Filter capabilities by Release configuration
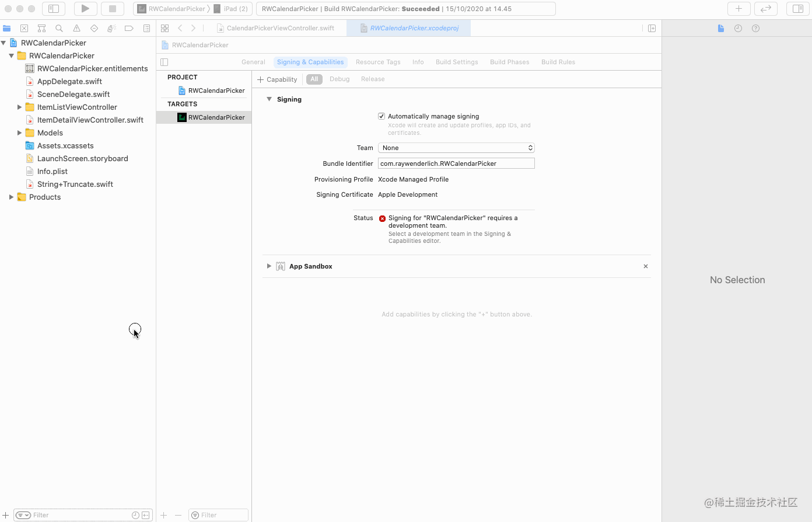 (373, 79)
